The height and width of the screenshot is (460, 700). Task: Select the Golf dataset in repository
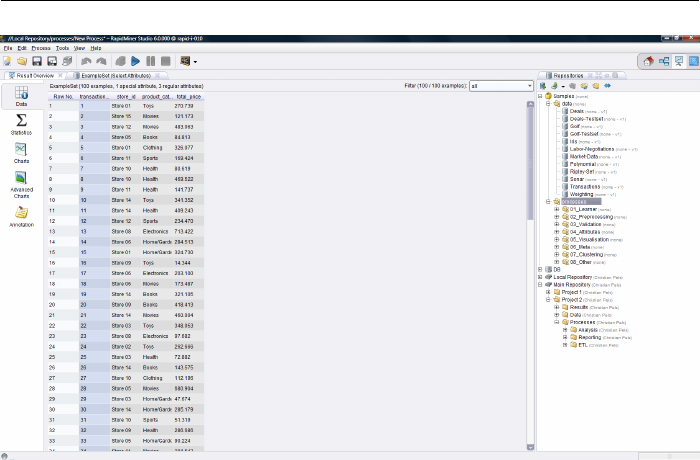pos(576,126)
